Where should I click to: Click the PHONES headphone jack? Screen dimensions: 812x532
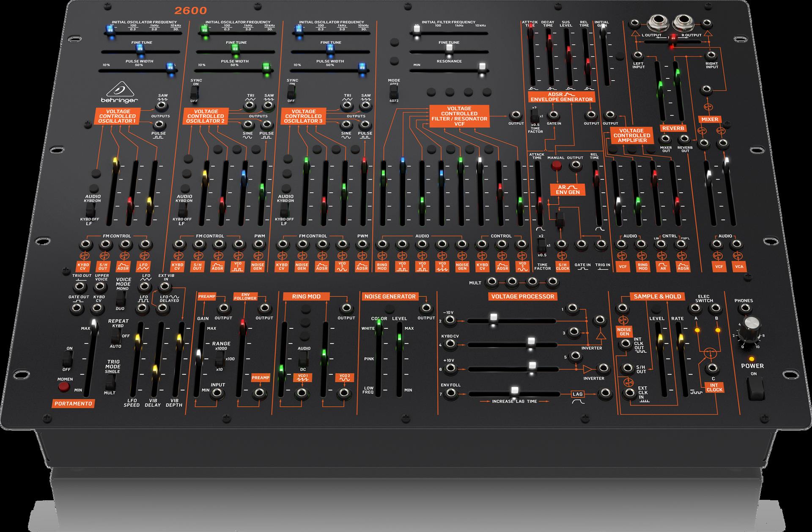tap(745, 309)
